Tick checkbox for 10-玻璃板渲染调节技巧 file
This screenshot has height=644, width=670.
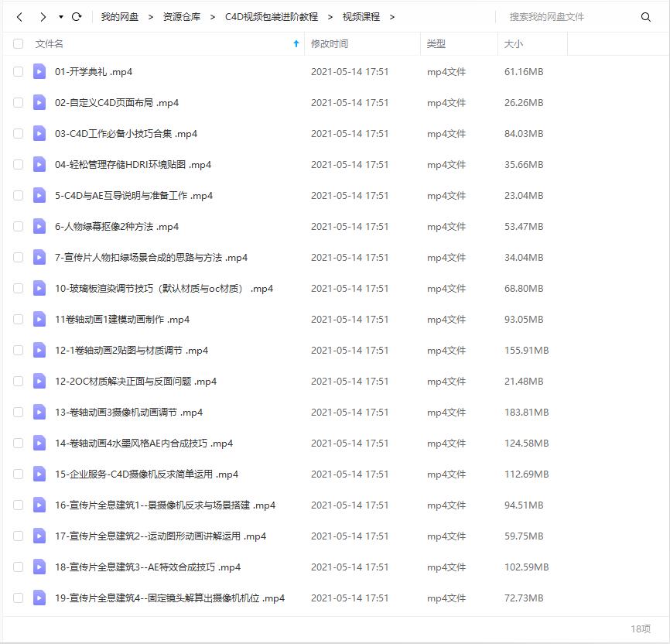[18, 288]
